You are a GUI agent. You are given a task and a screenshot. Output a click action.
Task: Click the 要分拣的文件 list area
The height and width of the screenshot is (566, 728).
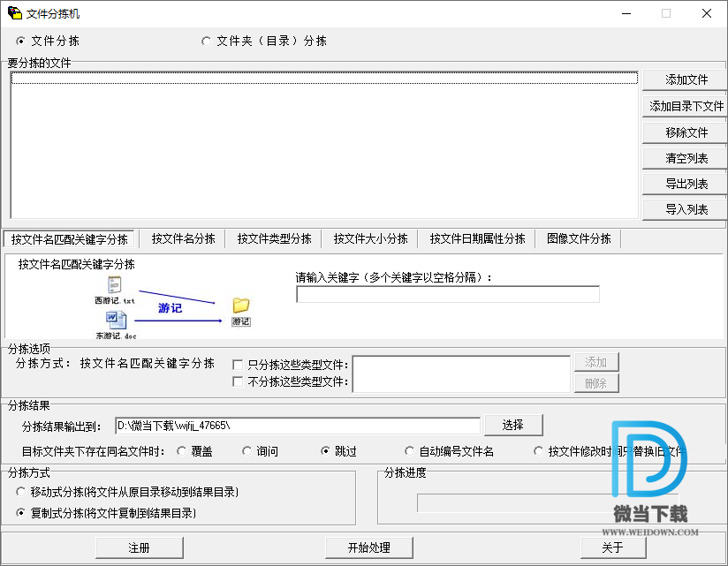324,144
